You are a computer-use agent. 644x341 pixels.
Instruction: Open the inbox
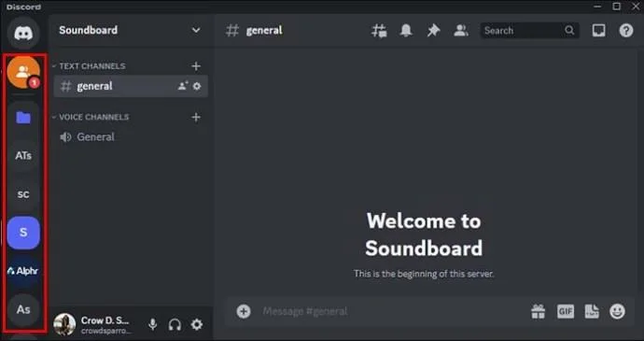click(599, 31)
